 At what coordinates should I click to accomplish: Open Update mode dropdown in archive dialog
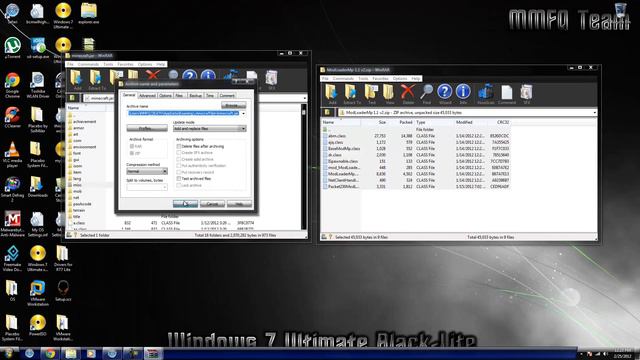pos(209,129)
